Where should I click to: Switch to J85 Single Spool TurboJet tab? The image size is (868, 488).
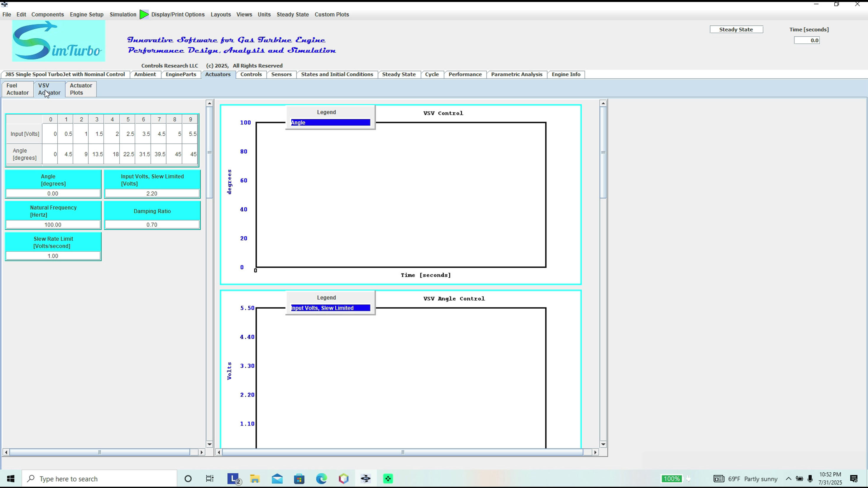[x=65, y=74]
